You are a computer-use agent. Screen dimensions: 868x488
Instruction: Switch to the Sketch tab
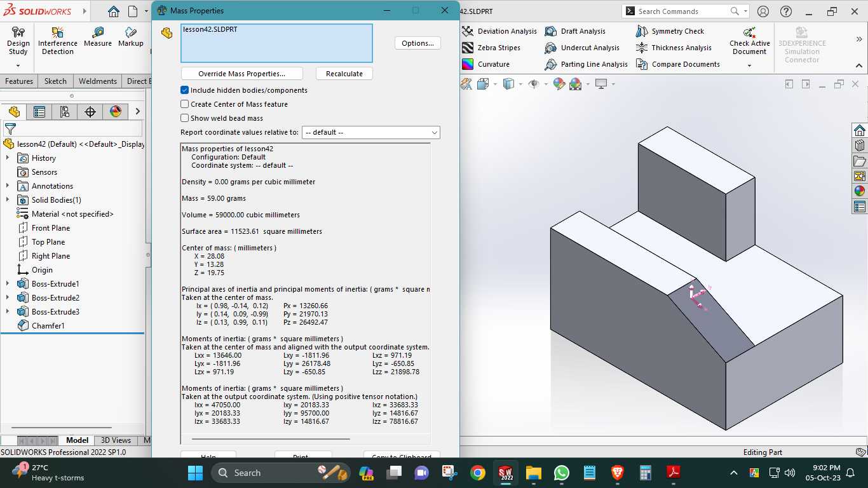point(55,81)
